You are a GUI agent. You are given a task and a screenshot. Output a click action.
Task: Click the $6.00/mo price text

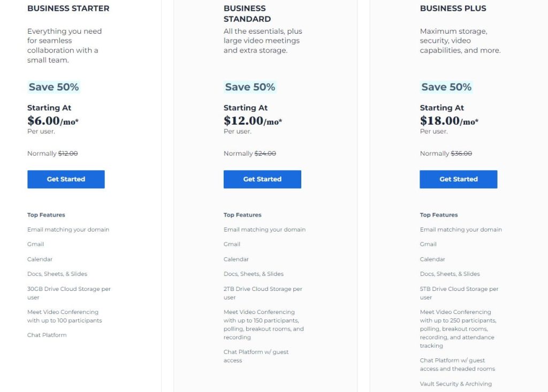(x=53, y=121)
